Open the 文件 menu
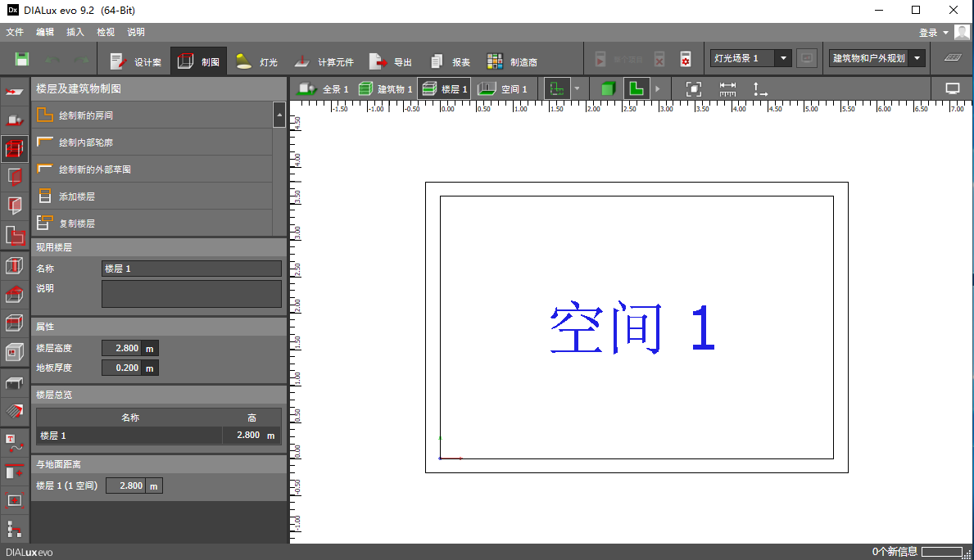The height and width of the screenshot is (560, 974). [15, 32]
